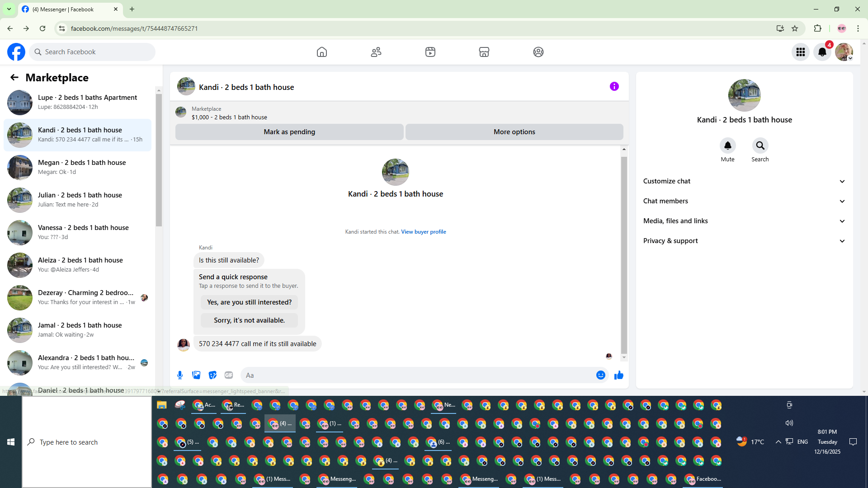Open the Facebook menu grid icon
The image size is (868, 488).
[801, 52]
